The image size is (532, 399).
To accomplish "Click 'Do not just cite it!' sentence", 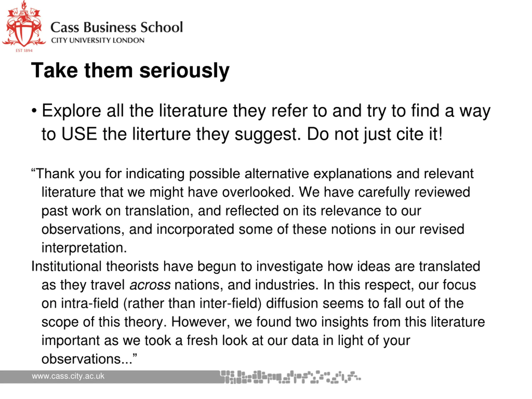I will click(374, 134).
